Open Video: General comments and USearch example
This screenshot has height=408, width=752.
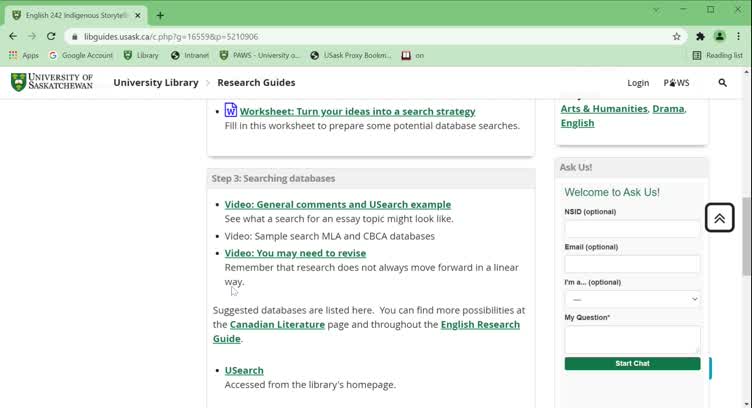(x=338, y=204)
